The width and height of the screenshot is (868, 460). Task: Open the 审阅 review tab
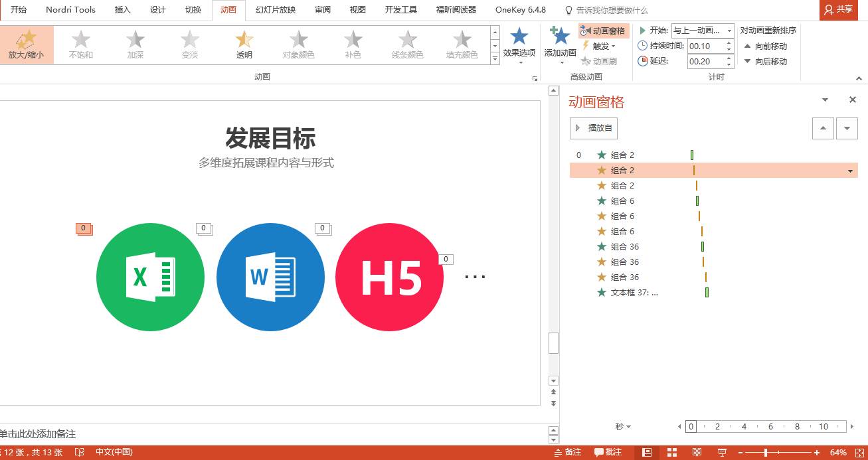coord(323,10)
